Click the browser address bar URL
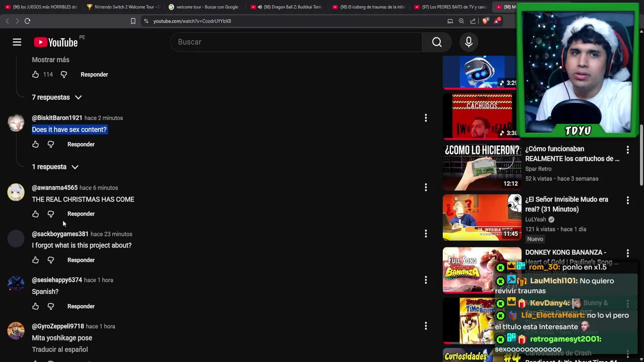Viewport: 644px width, 362px height. 192,21
